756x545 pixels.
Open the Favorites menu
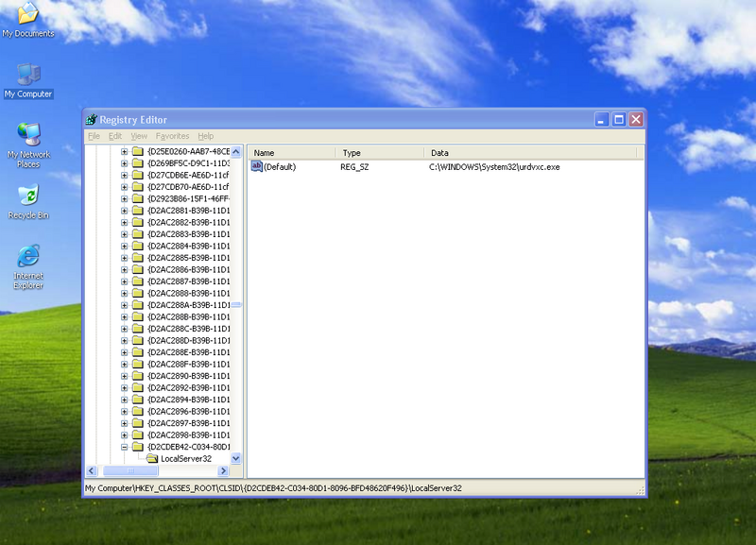coord(172,136)
